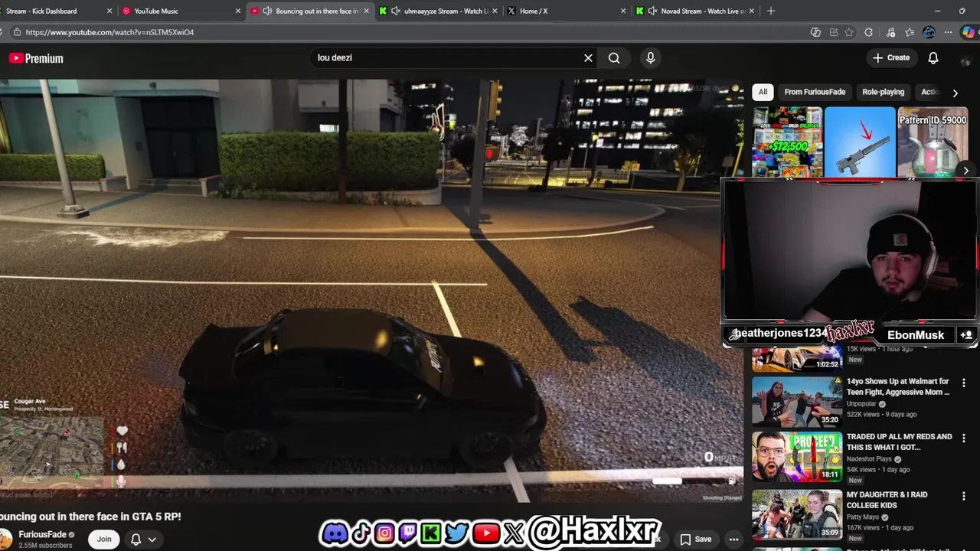The image size is (980, 551).
Task: Unmute the Novad Stream tab
Action: click(x=652, y=11)
